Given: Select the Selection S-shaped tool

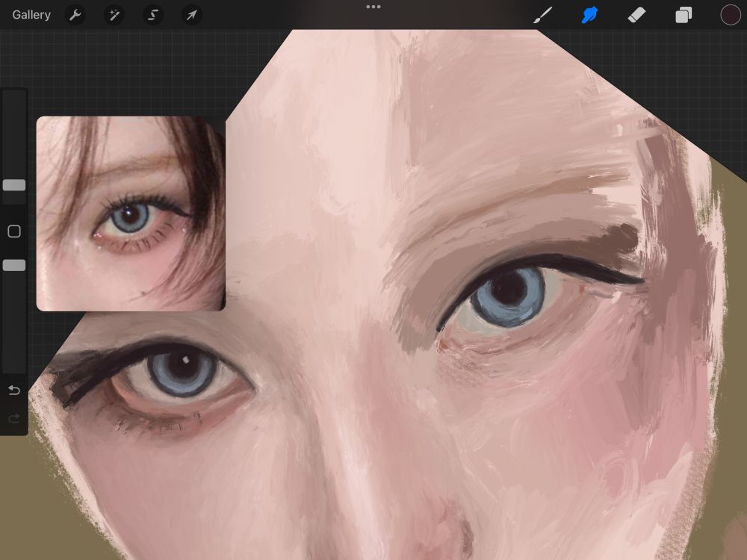Looking at the screenshot, I should (153, 15).
